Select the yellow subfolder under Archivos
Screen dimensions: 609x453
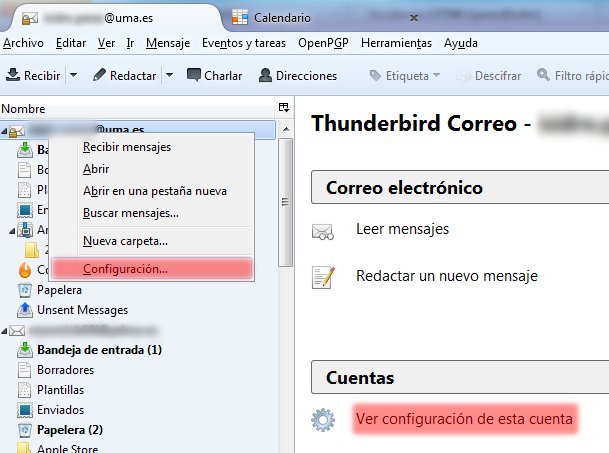[32, 250]
